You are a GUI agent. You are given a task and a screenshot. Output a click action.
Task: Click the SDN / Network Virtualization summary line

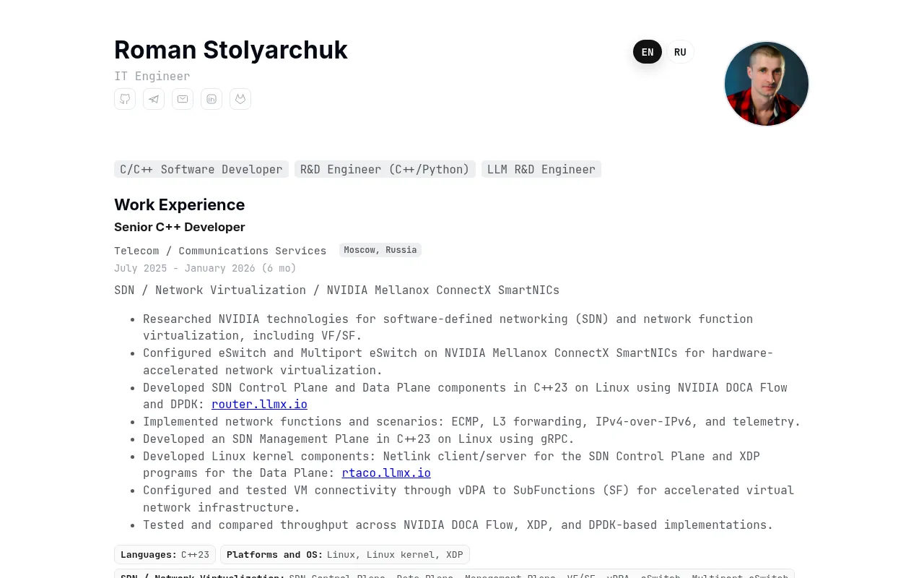(336, 290)
